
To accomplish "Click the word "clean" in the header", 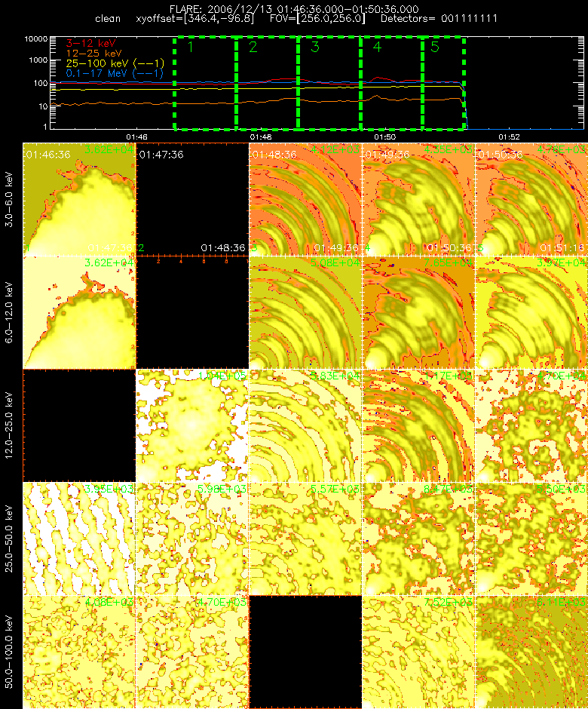I will click(x=108, y=19).
